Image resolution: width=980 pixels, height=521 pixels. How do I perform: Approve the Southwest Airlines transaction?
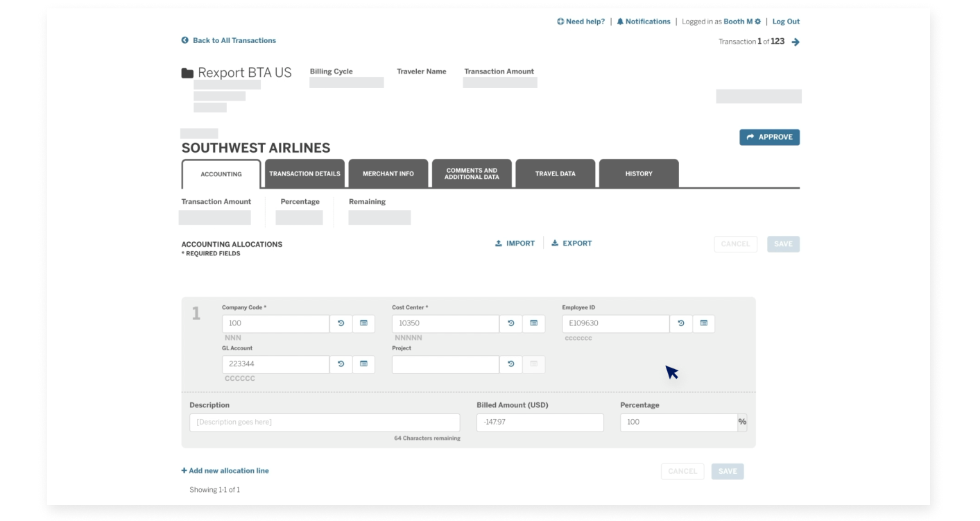point(769,137)
